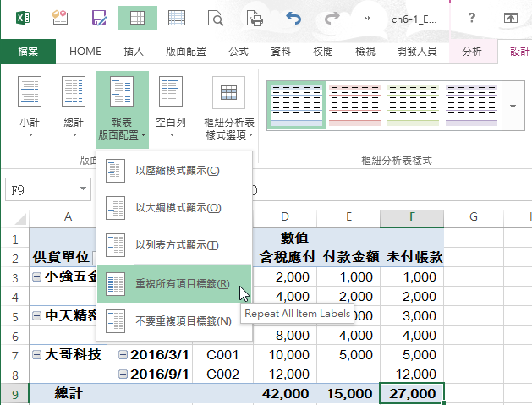Click the grand total 42,000 cell
This screenshot has width=532, height=405.
(285, 393)
